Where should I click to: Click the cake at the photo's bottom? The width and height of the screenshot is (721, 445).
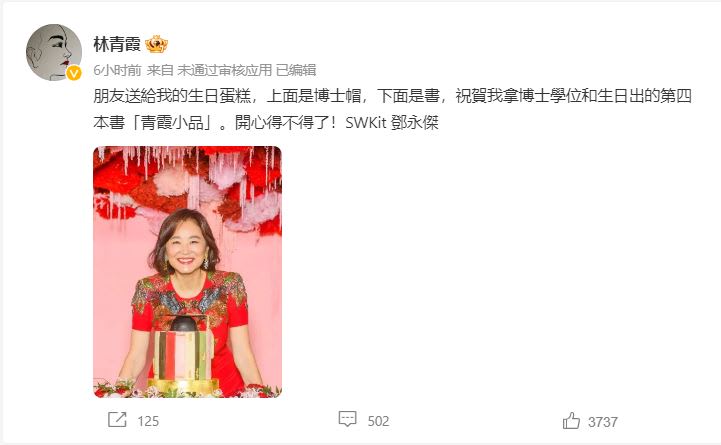[183, 355]
